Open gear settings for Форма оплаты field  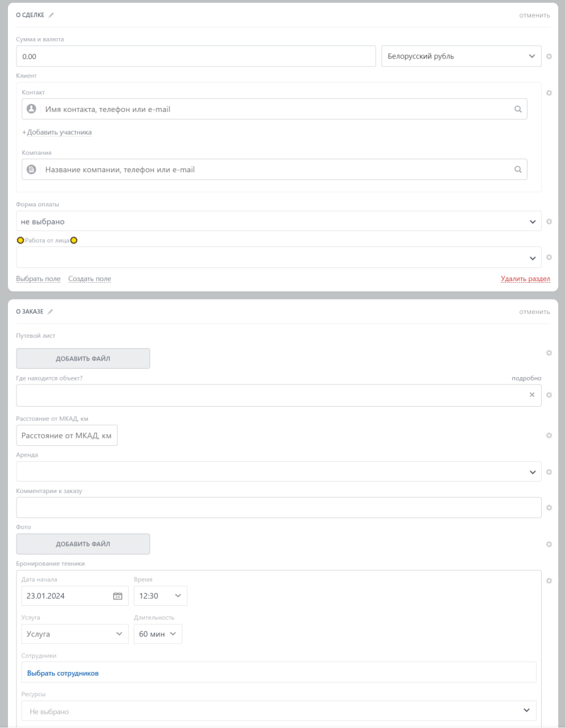pos(549,222)
